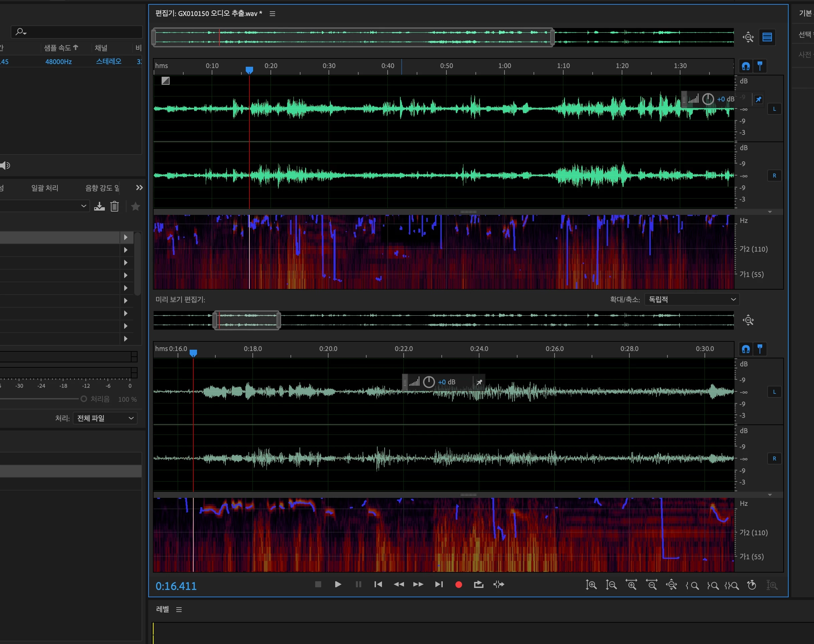Open the editor panel hamburger menu
This screenshot has height=644, width=814.
[x=272, y=14]
